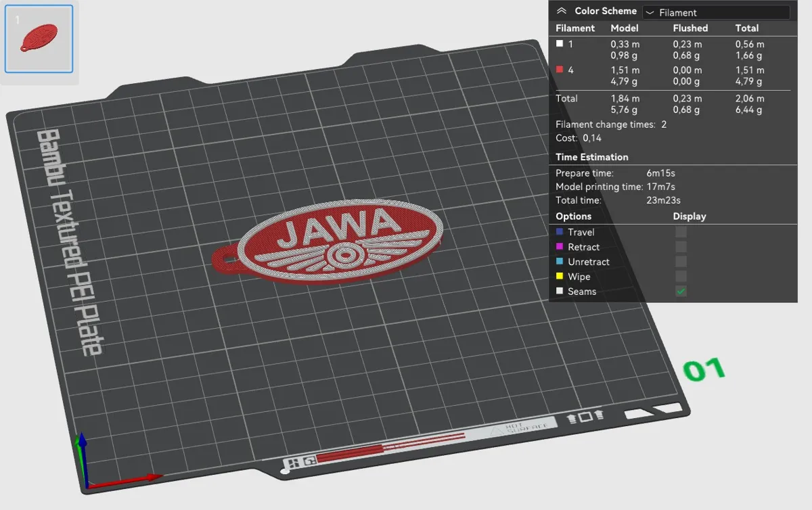Enable the Wipe display checkbox
Image resolution: width=812 pixels, height=510 pixels.
click(x=681, y=277)
